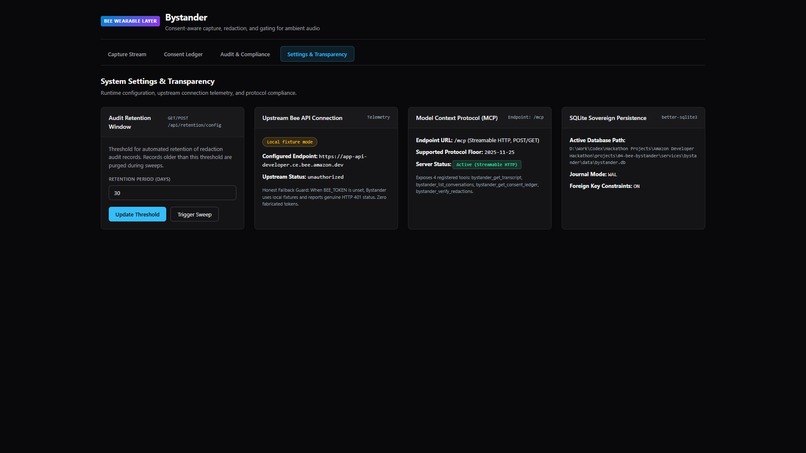Click the Endpoint: /mcp label in the MCP header

[525, 117]
